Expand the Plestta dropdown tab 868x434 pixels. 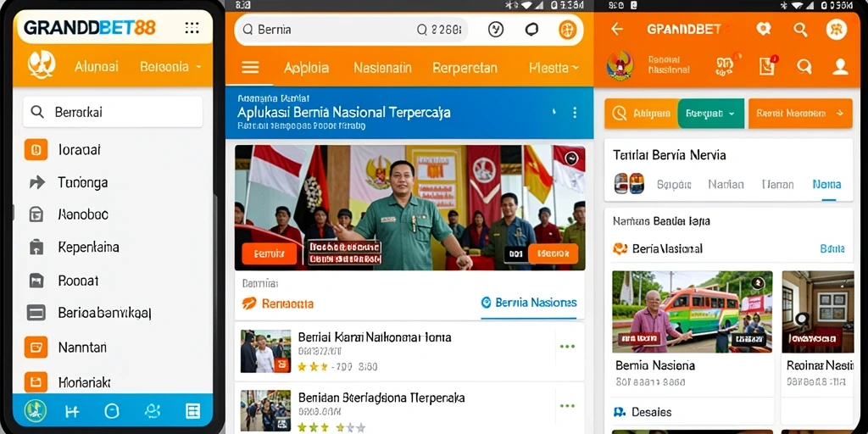tap(554, 68)
